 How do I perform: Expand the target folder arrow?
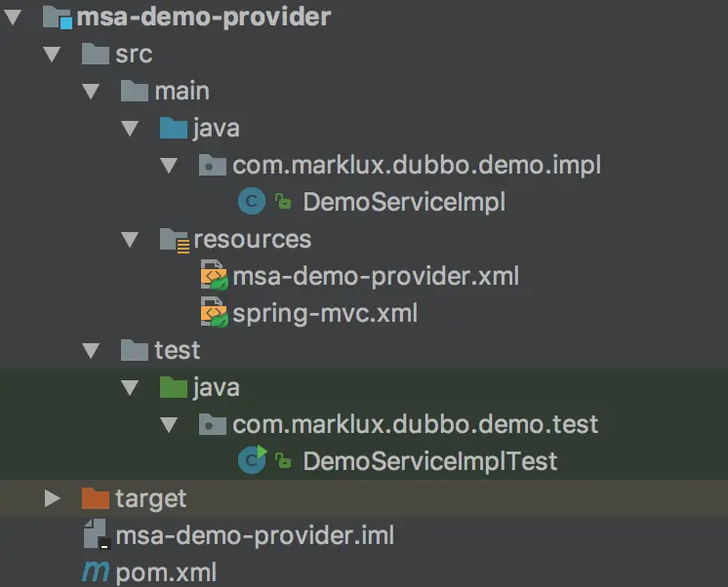click(x=53, y=498)
